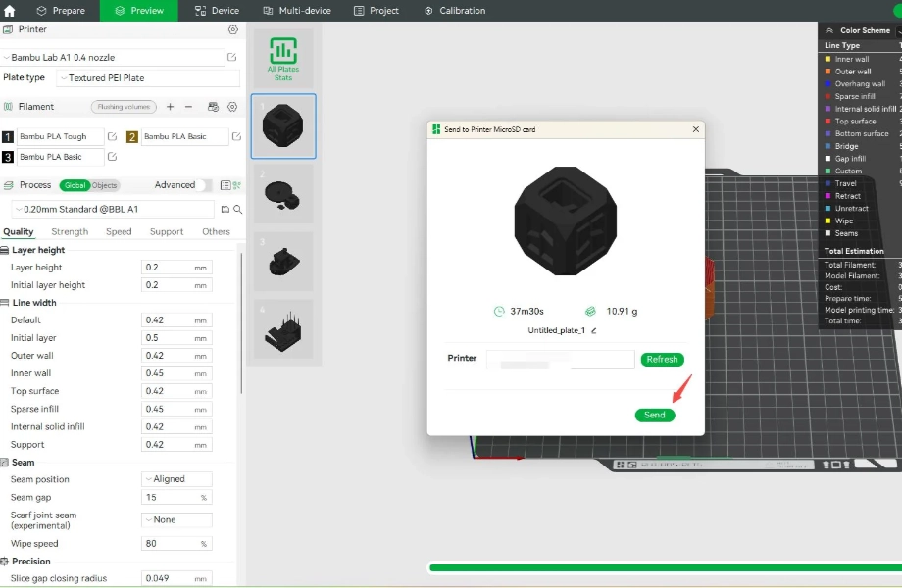The image size is (902, 588).
Task: Click Refresh printer list button
Action: [662, 360]
